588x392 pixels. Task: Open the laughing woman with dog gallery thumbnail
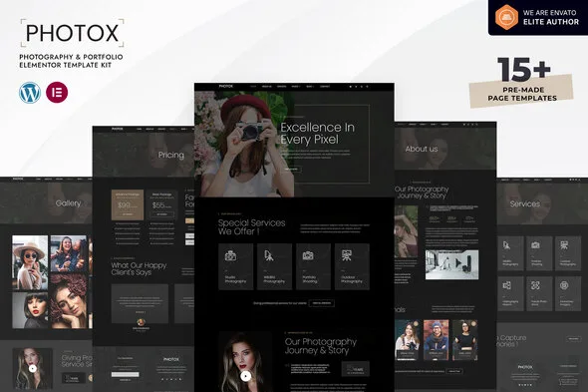(x=69, y=253)
